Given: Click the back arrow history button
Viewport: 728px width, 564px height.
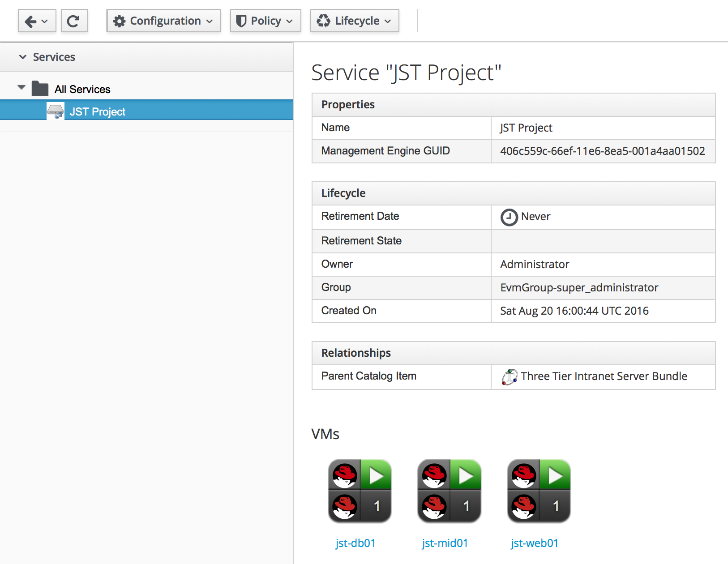Looking at the screenshot, I should [37, 21].
